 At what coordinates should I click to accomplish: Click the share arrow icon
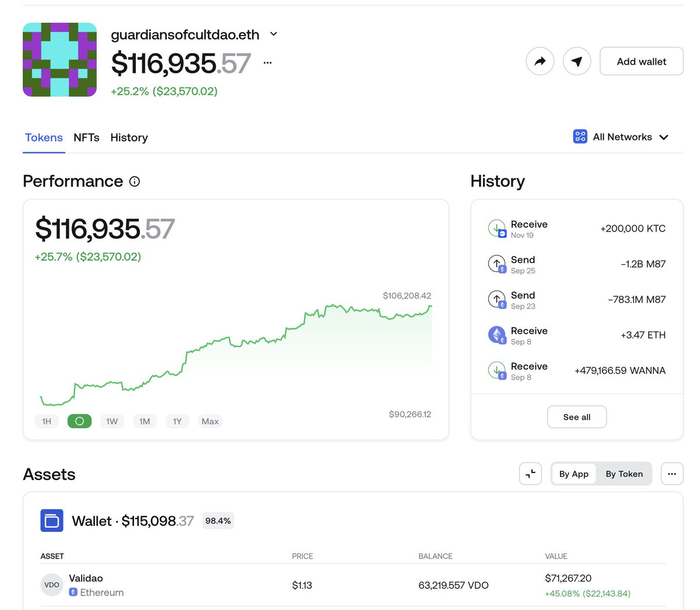click(x=540, y=61)
